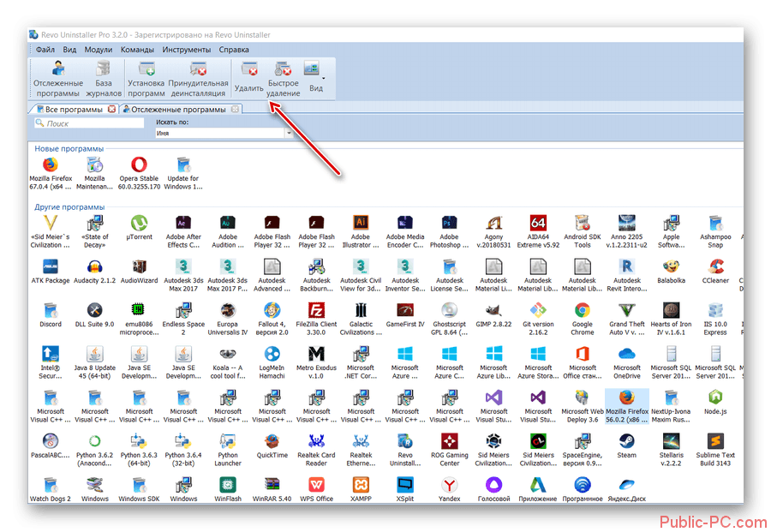Screen dimensions: 771x532
Task: Select Microsoft Office program icon
Action: [583, 363]
